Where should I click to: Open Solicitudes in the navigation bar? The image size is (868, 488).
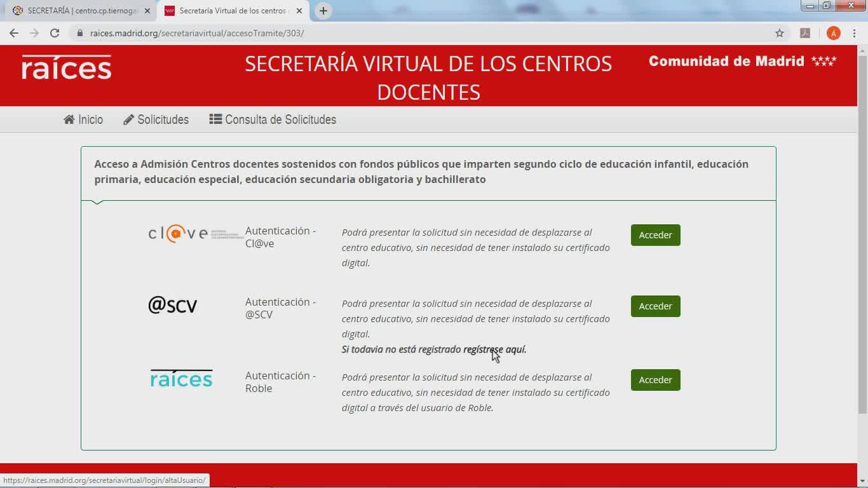pos(156,119)
